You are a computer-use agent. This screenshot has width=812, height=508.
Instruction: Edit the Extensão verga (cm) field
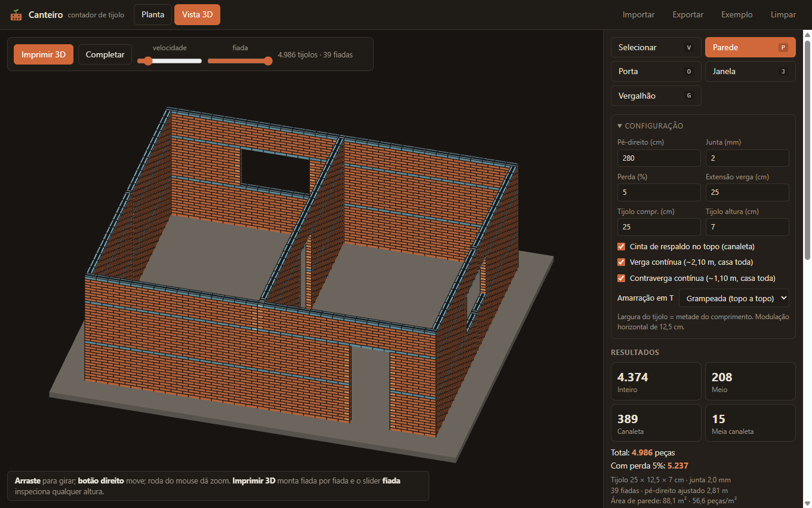click(747, 192)
